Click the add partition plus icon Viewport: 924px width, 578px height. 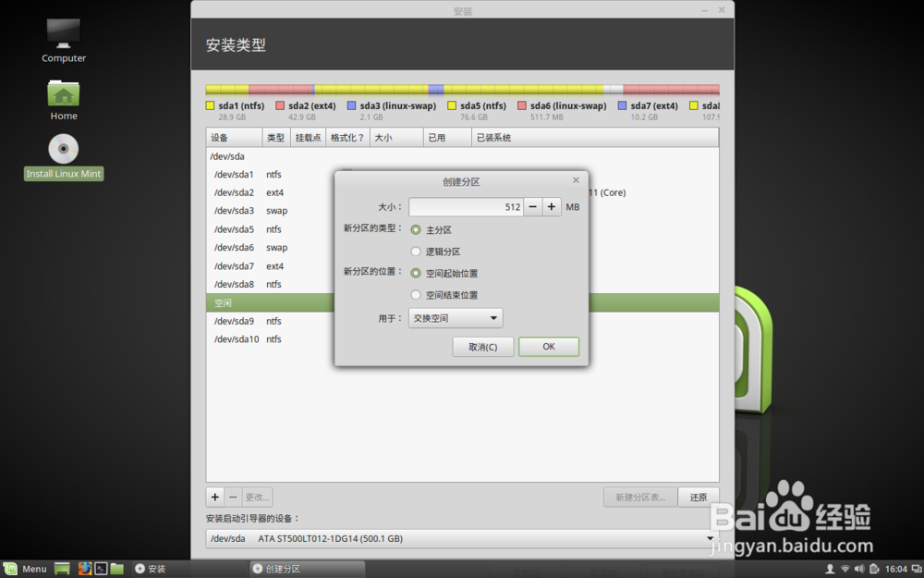(x=214, y=497)
